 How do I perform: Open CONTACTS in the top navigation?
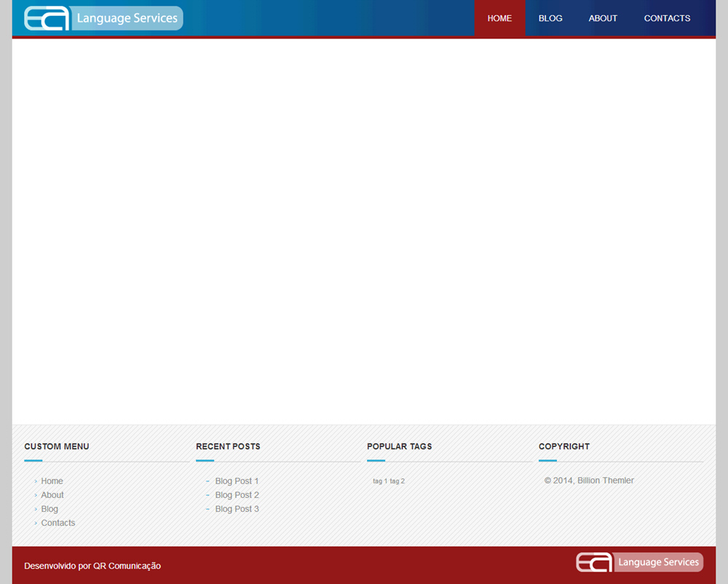pos(667,18)
